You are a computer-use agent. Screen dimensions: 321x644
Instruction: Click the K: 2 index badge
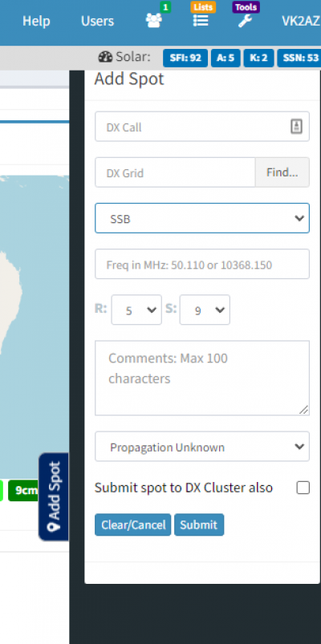(x=258, y=58)
